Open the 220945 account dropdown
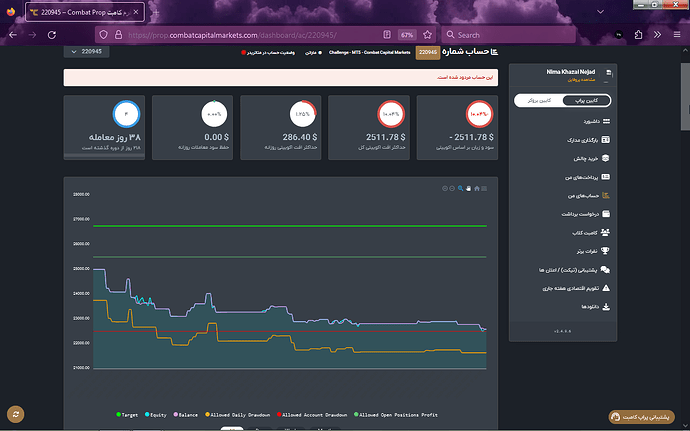This screenshot has width=690, height=431. pyautogui.click(x=87, y=52)
